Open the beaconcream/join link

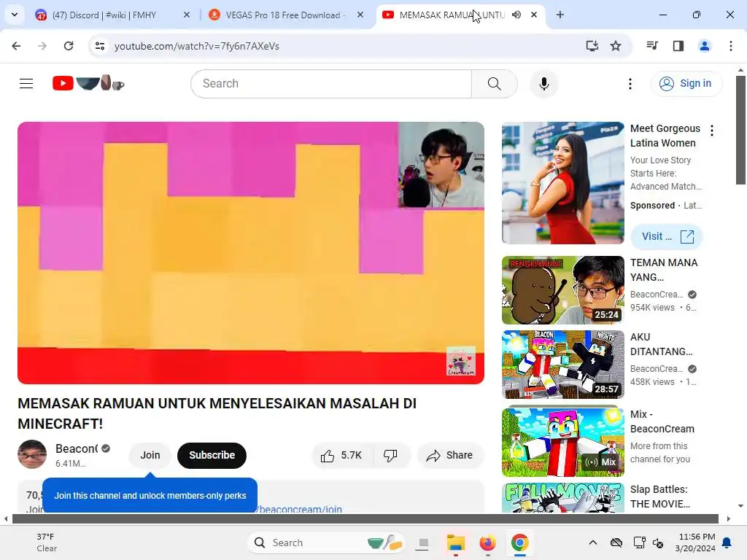coord(300,508)
